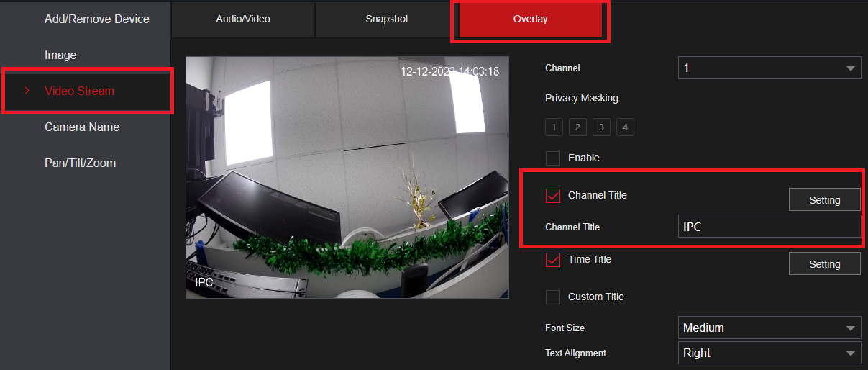Switch to the Snapshot tab
The height and width of the screenshot is (370, 868).
(x=387, y=19)
